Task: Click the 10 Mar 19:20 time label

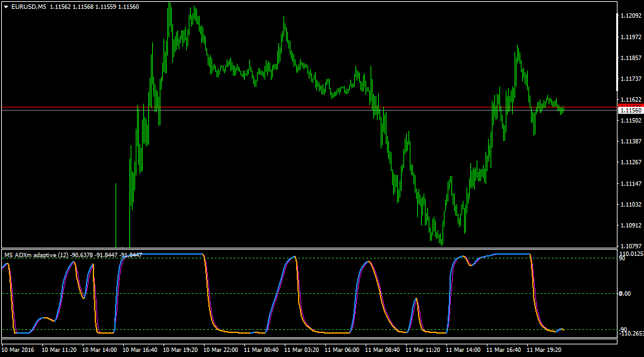Action: (181, 350)
